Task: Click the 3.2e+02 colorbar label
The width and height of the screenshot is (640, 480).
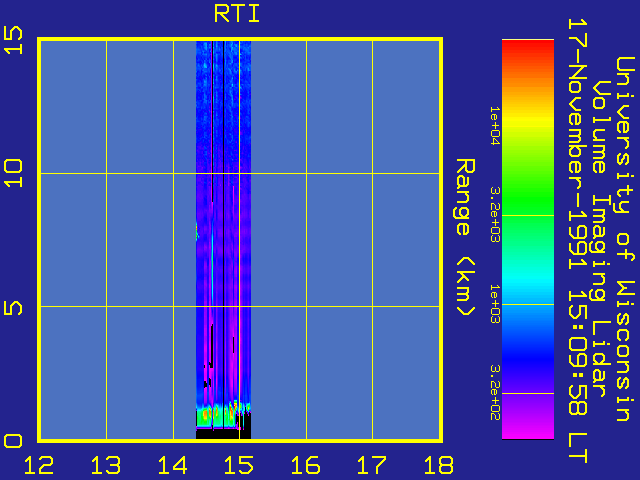Action: coord(495,393)
